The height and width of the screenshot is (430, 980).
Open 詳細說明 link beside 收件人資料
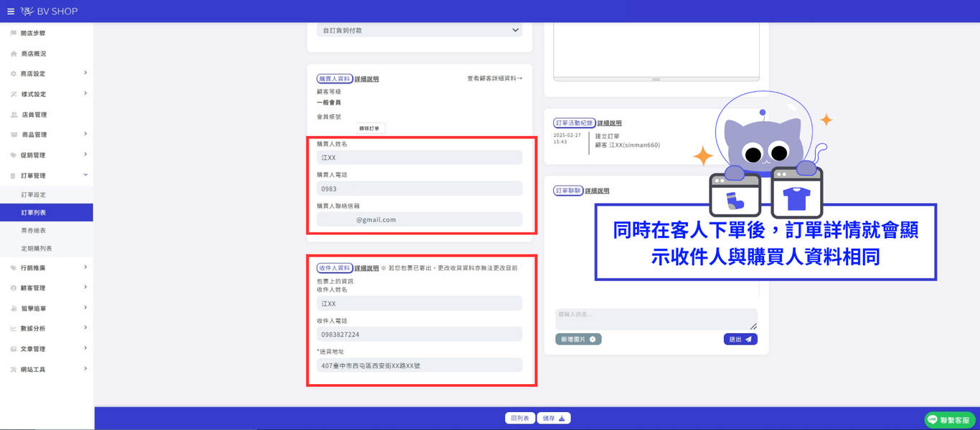(x=367, y=268)
